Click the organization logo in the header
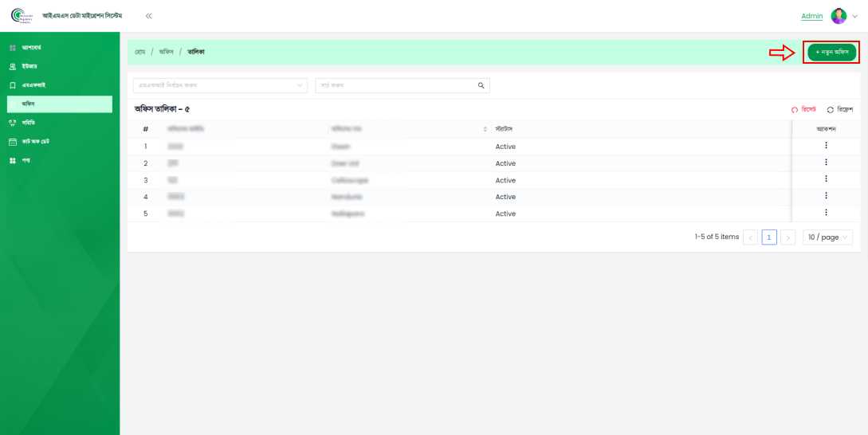The width and height of the screenshot is (868, 435). click(x=22, y=16)
